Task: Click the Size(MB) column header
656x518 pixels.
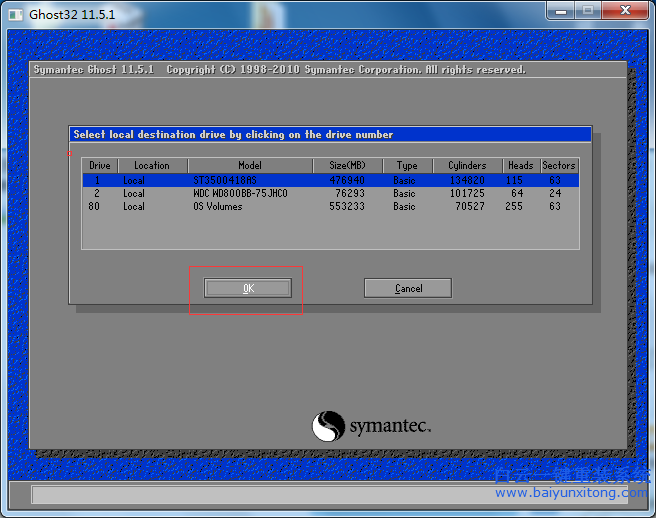Action: pos(347,165)
